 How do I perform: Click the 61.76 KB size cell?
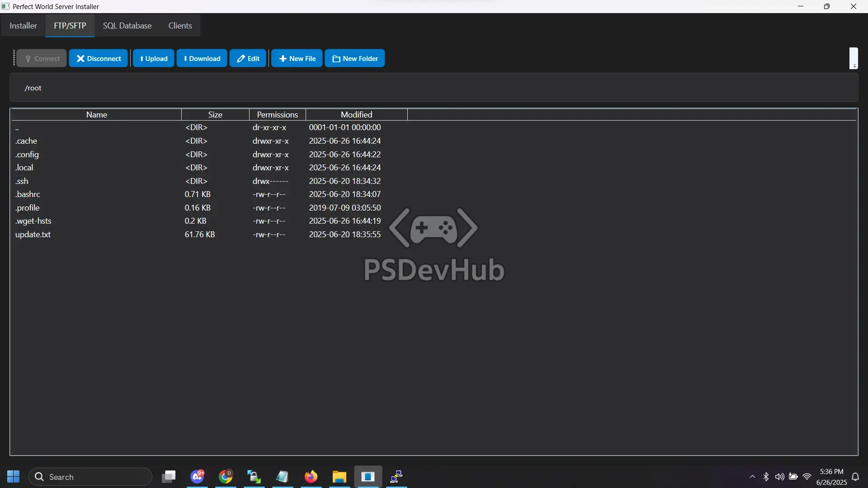[x=200, y=235]
